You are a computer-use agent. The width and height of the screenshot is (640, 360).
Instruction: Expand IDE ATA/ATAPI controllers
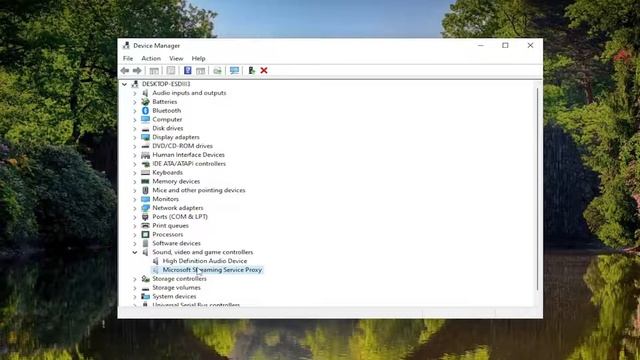point(135,164)
